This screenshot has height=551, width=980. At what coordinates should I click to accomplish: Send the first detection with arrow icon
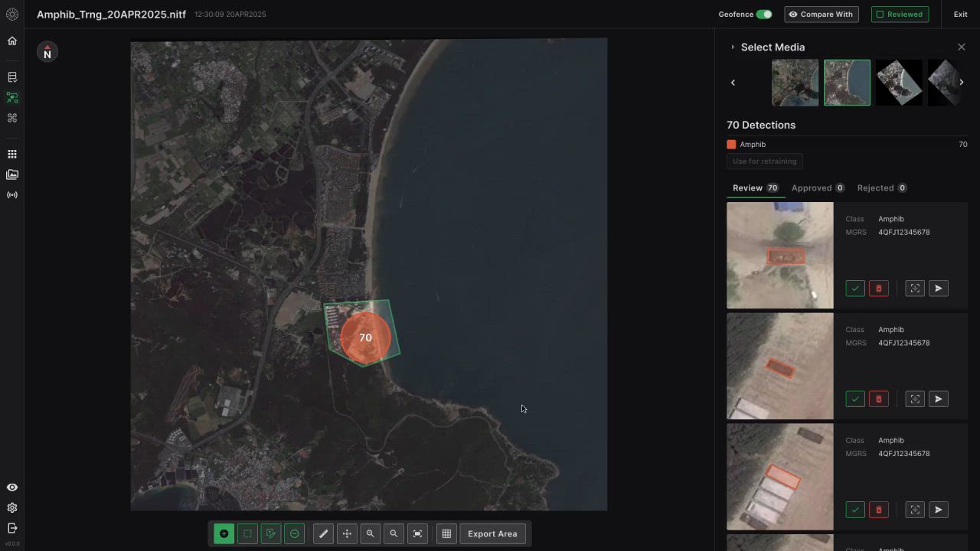pos(938,289)
